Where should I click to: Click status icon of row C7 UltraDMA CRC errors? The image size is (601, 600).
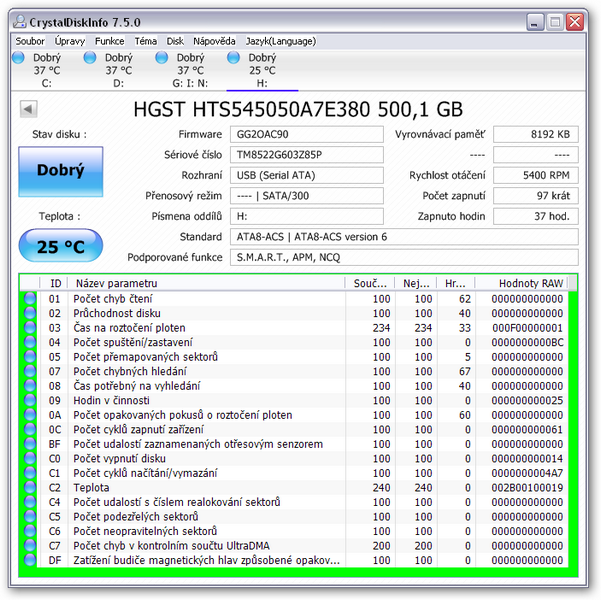[x=30, y=546]
